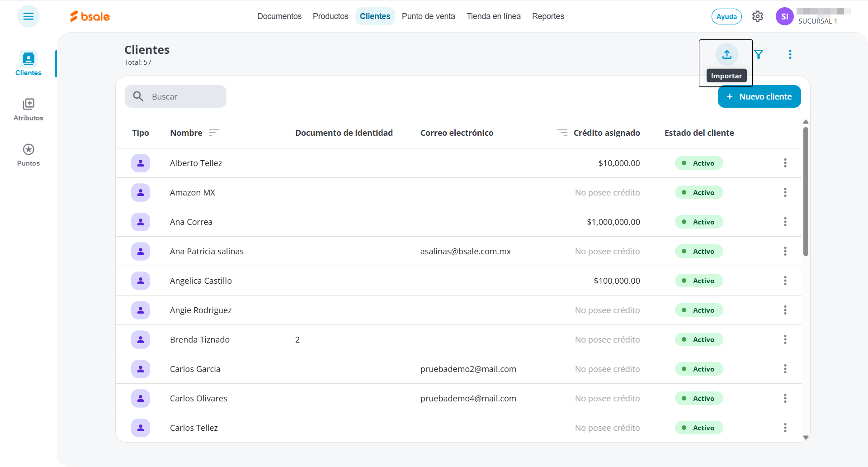The image size is (868, 467).
Task: Click the scrollbar up arrow
Action: point(806,122)
